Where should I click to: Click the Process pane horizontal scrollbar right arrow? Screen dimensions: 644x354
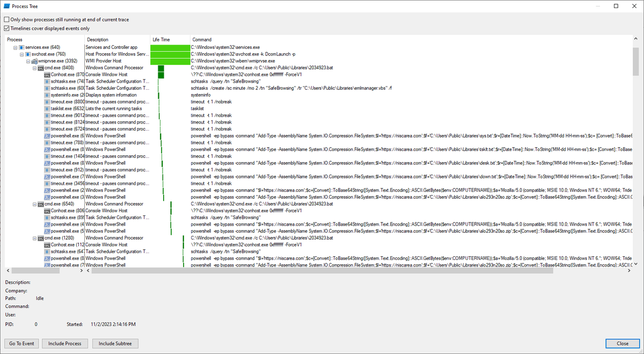[81, 271]
